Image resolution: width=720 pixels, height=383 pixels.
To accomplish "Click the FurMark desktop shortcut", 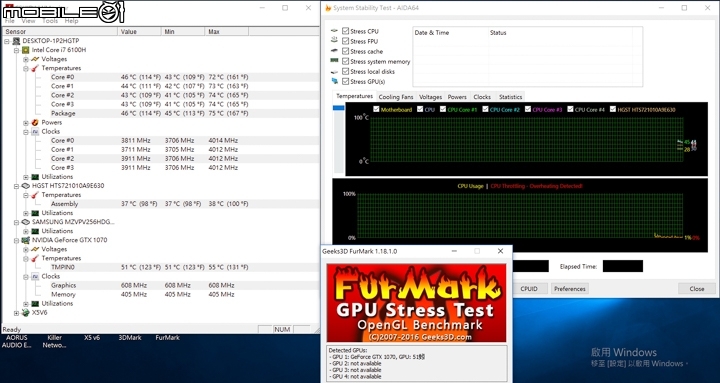I will coord(167,338).
